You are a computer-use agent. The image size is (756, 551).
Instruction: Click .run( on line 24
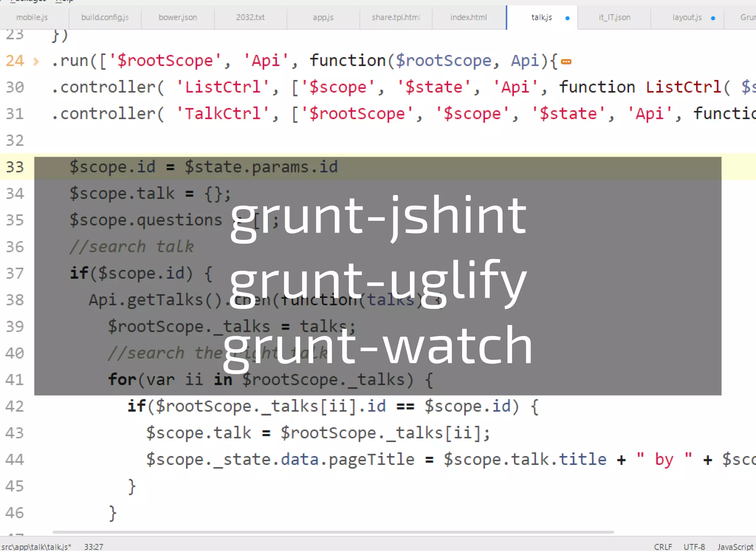click(75, 61)
